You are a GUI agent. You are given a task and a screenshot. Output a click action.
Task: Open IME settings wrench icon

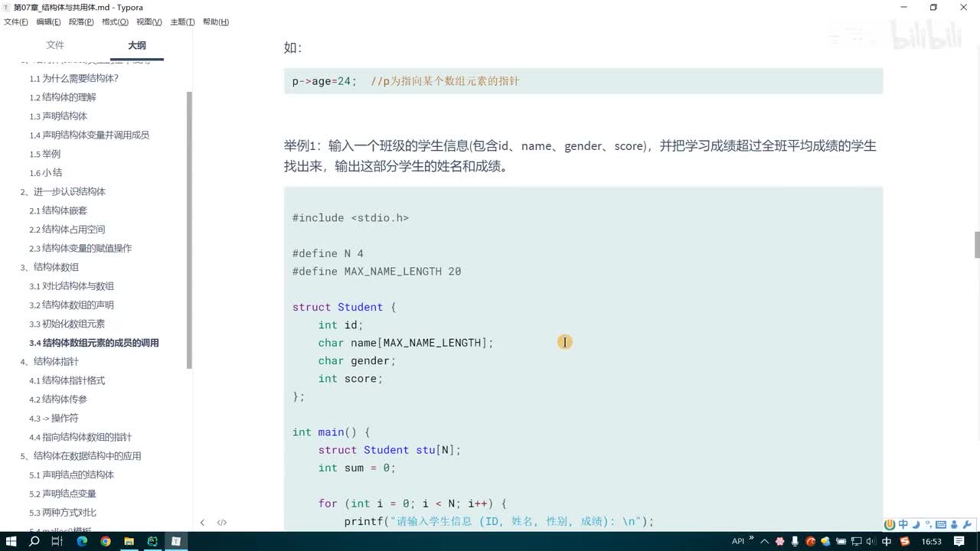(x=968, y=524)
